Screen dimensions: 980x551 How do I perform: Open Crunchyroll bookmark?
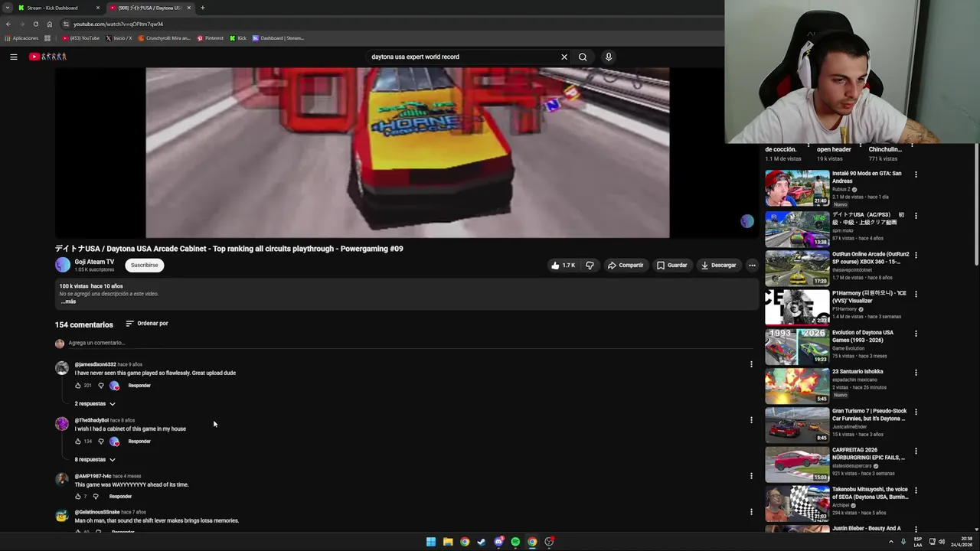point(164,38)
